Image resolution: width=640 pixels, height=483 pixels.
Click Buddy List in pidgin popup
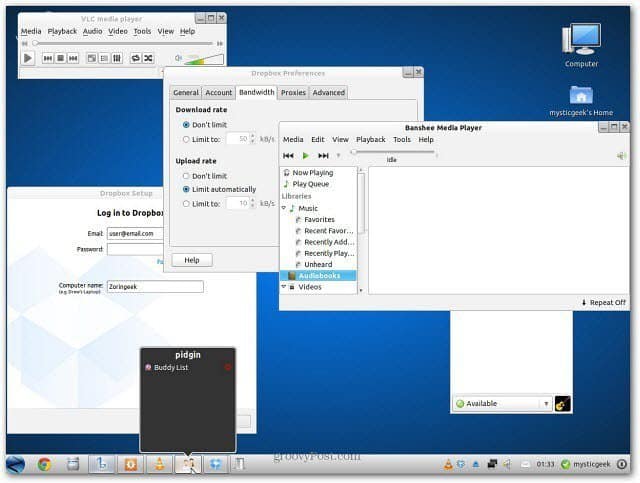tap(171, 367)
